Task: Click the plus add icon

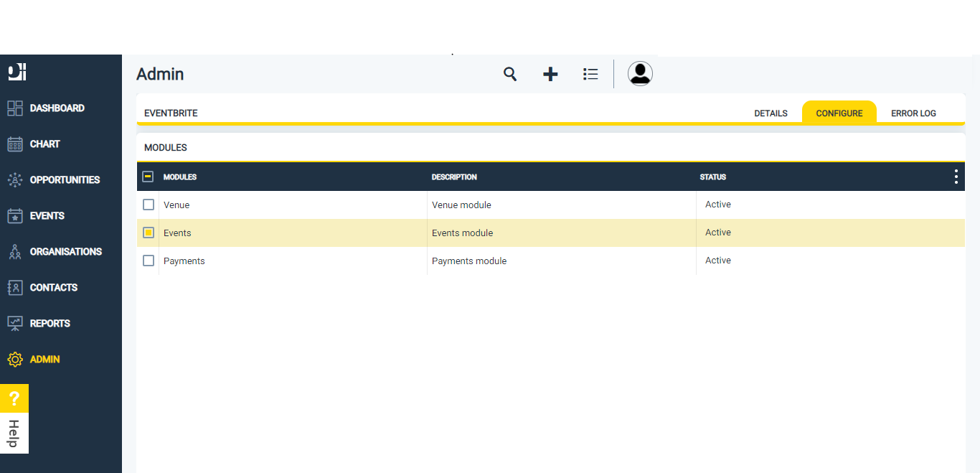Action: 550,74
